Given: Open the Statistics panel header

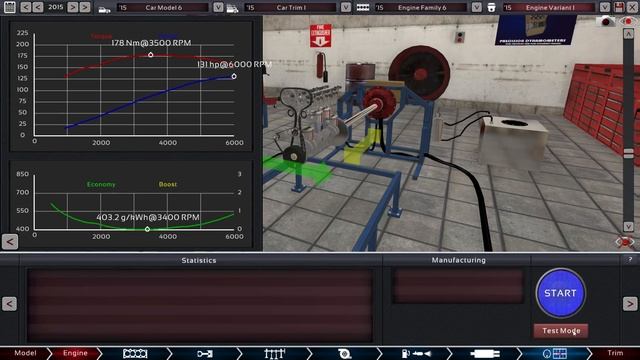Looking at the screenshot, I should click(199, 260).
